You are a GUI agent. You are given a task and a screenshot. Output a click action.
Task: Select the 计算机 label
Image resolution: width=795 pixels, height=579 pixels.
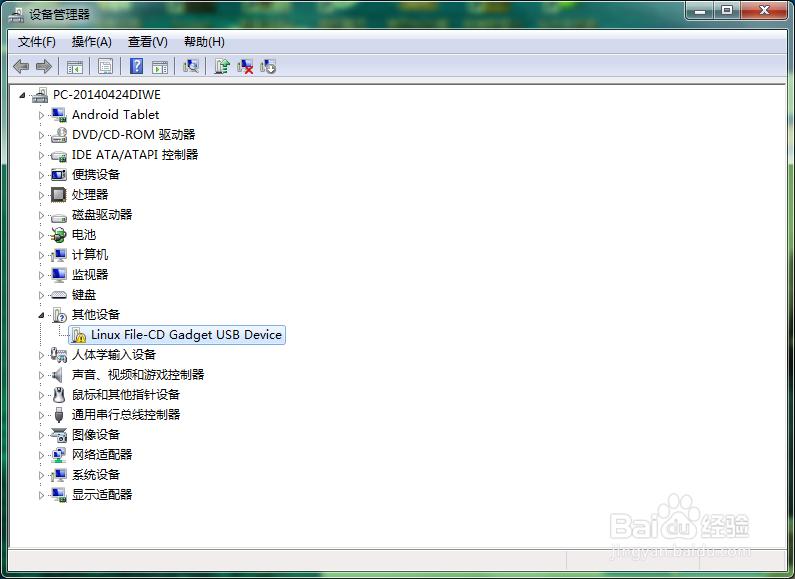(x=90, y=255)
